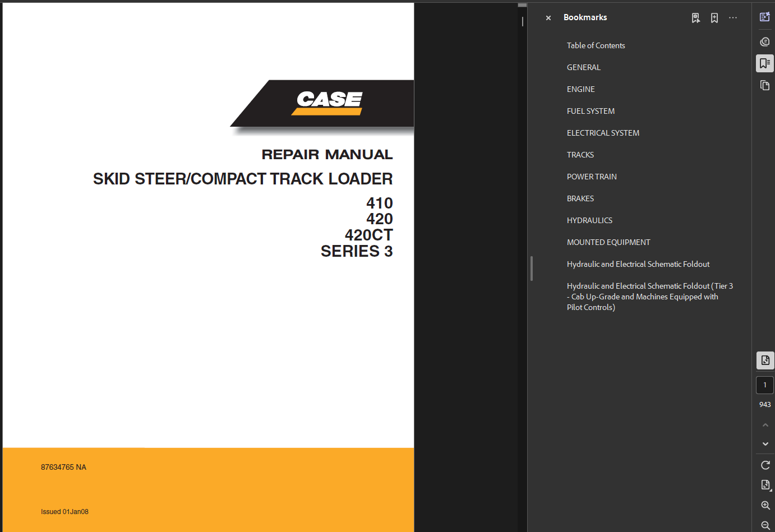Open Bookmarks panel options menu (three dots)
Viewport: 775px width, 532px height.
[733, 18]
